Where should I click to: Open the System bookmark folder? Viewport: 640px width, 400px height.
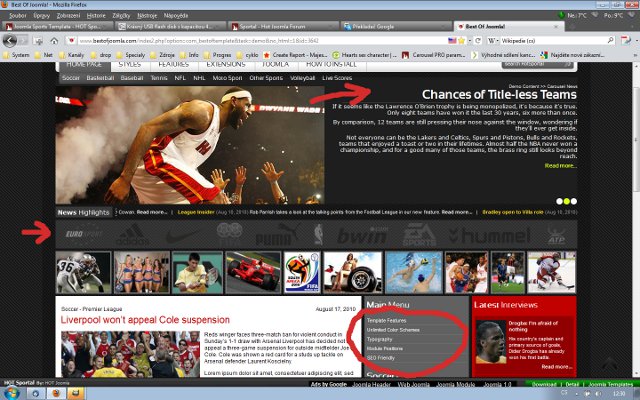tap(16, 55)
